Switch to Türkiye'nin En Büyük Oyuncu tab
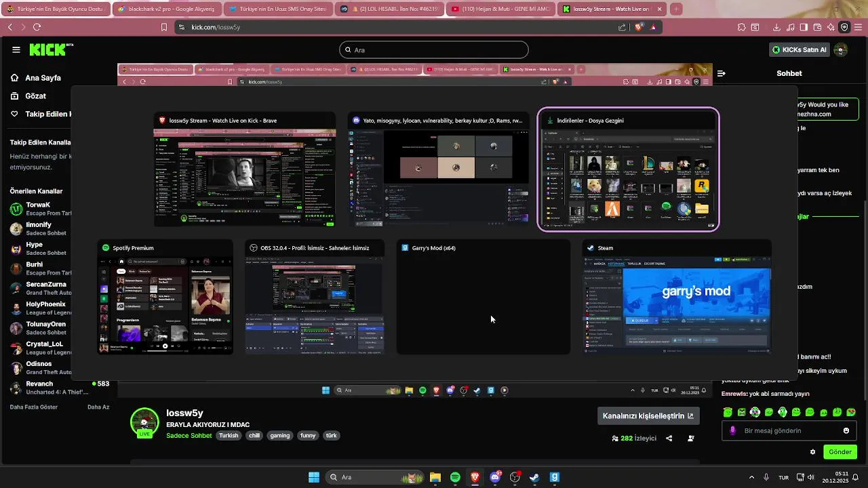 56,9
